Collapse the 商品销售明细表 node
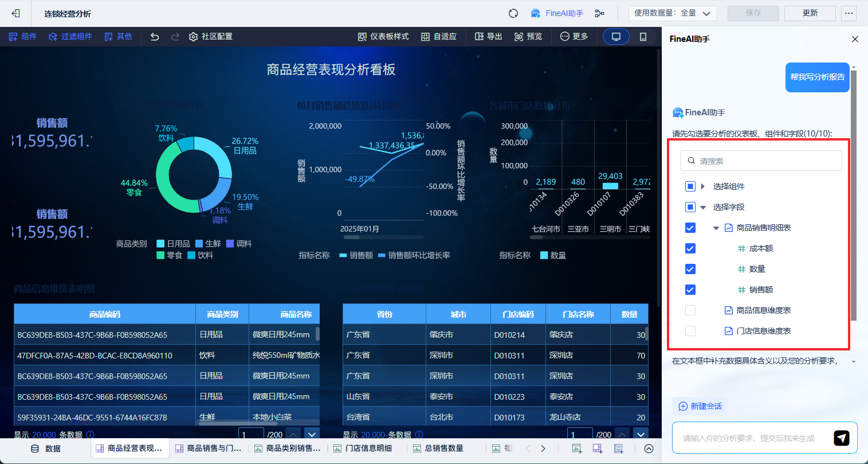This screenshot has height=464, width=868. pyautogui.click(x=716, y=228)
